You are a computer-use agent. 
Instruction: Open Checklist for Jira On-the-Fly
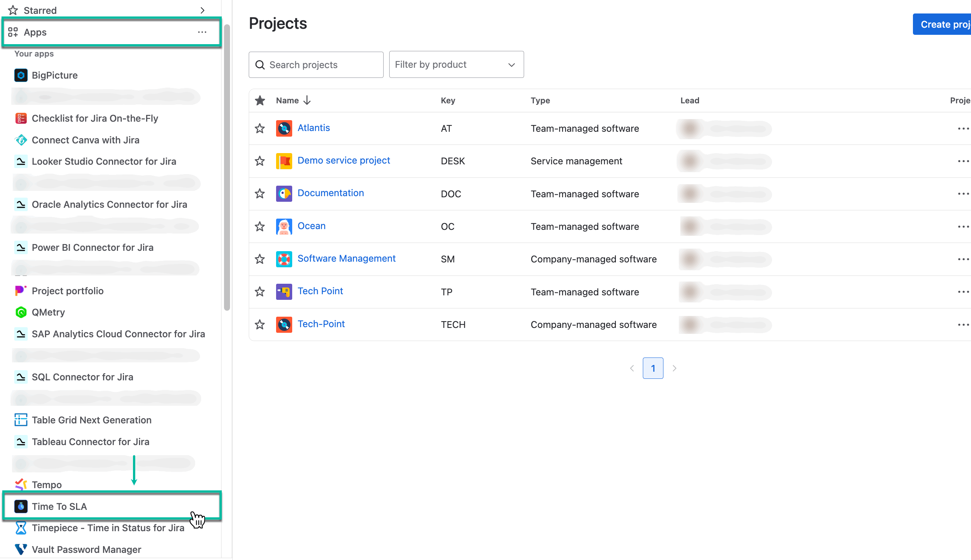(95, 118)
